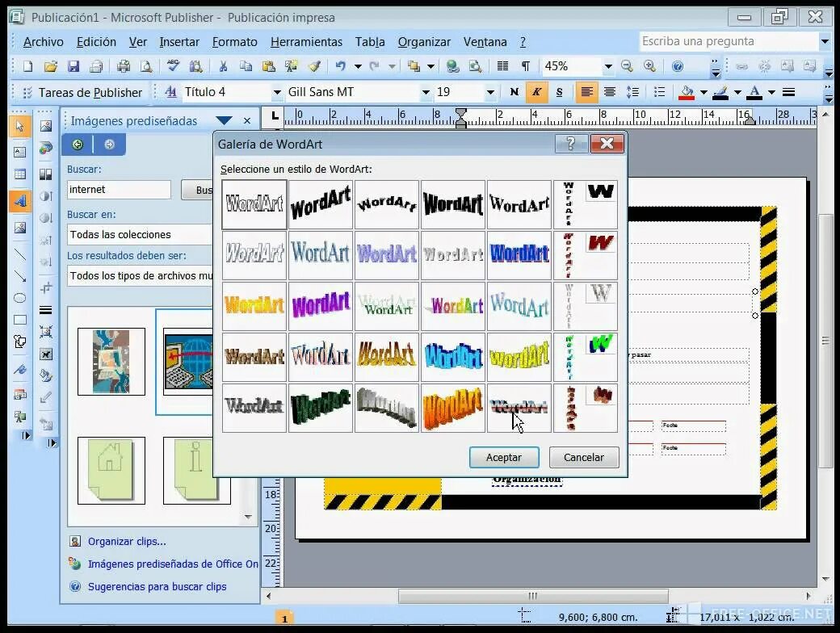The height and width of the screenshot is (633, 840).
Task: Click Sugerencias para buscar clips link
Action: coord(157,586)
